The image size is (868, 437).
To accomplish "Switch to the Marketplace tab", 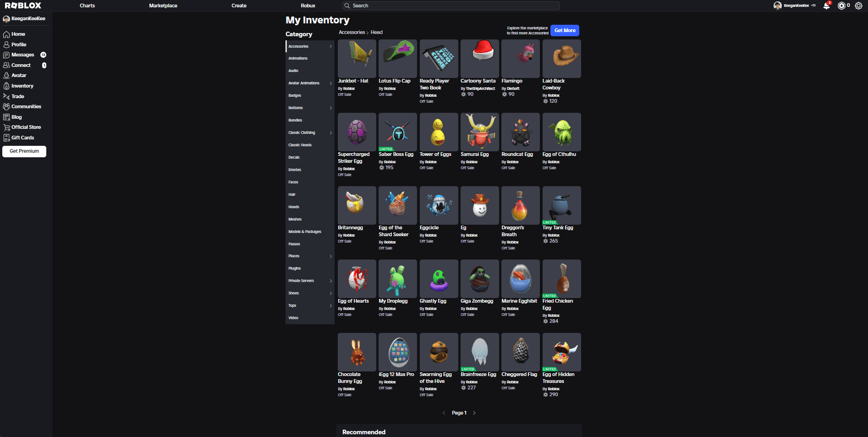I will pyautogui.click(x=163, y=6).
